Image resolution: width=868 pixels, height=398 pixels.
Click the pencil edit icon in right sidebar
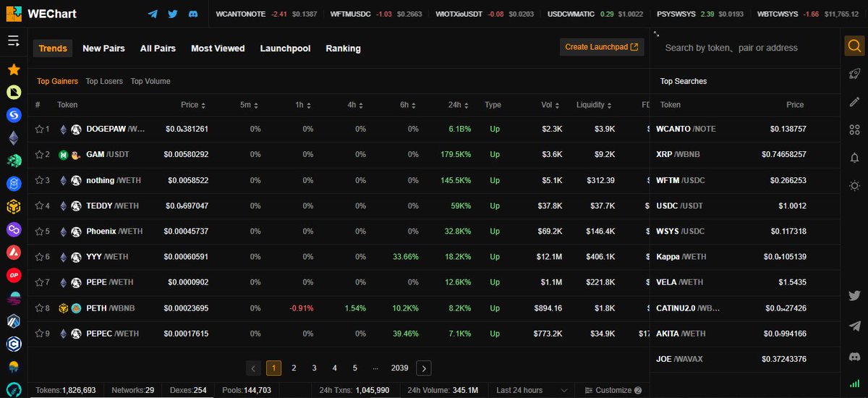[854, 102]
